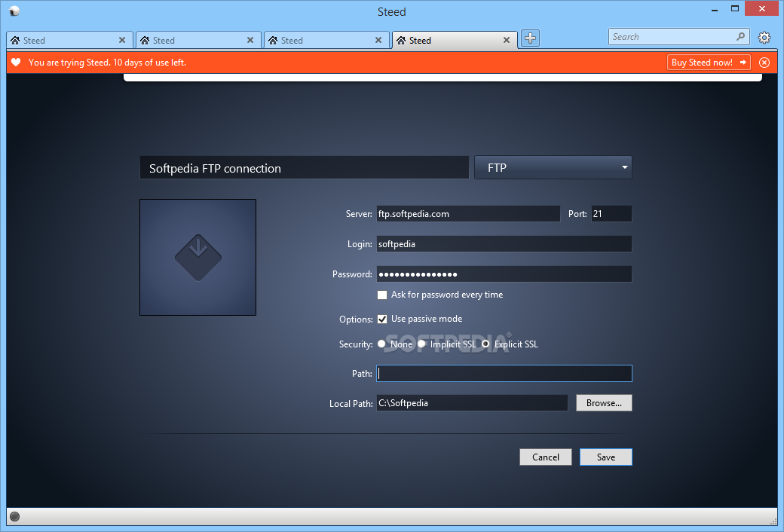
Task: Click the connection name field
Action: click(x=304, y=167)
